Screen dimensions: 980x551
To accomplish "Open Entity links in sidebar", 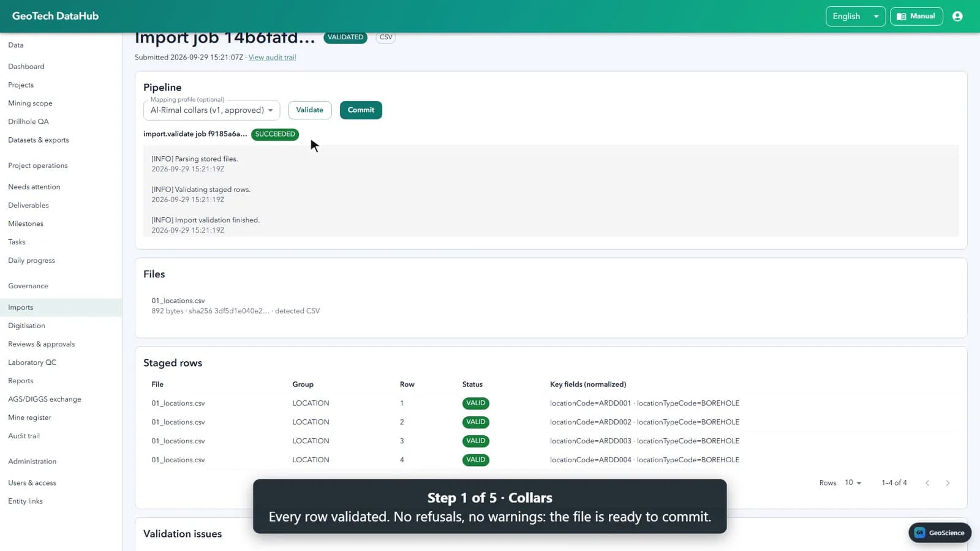I will pyautogui.click(x=25, y=501).
